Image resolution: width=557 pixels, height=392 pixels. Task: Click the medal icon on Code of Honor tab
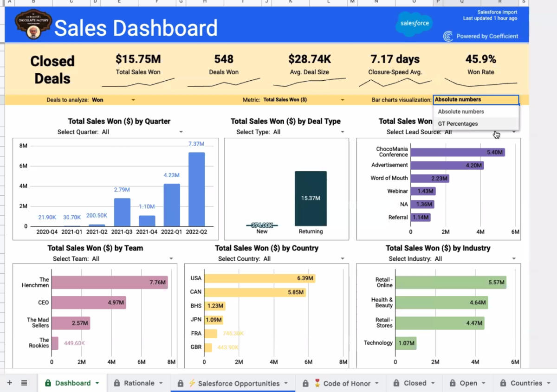(x=317, y=383)
